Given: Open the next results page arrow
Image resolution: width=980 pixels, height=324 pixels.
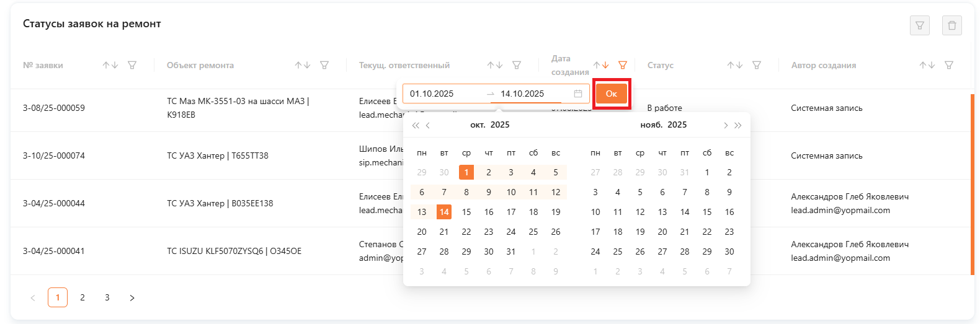Looking at the screenshot, I should (x=132, y=298).
